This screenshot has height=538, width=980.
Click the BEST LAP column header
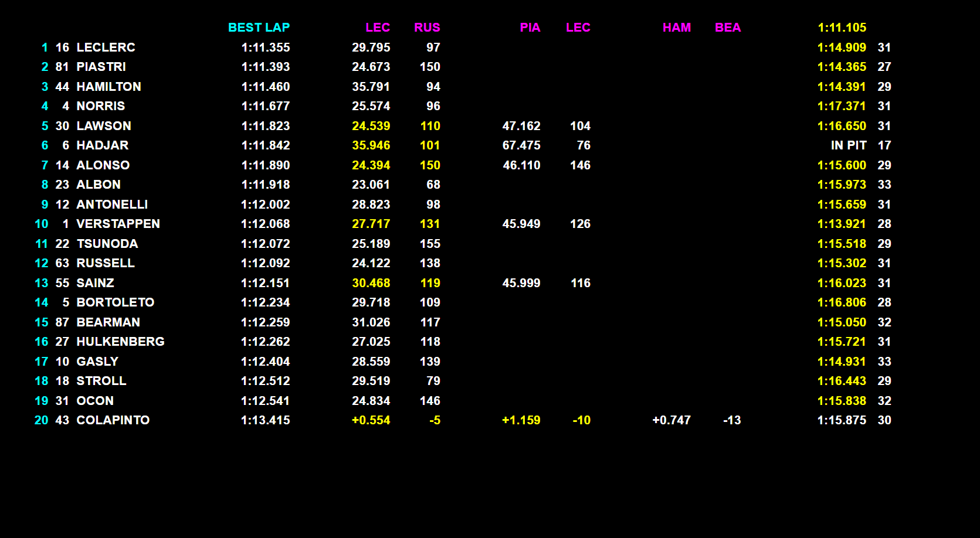pyautogui.click(x=259, y=28)
